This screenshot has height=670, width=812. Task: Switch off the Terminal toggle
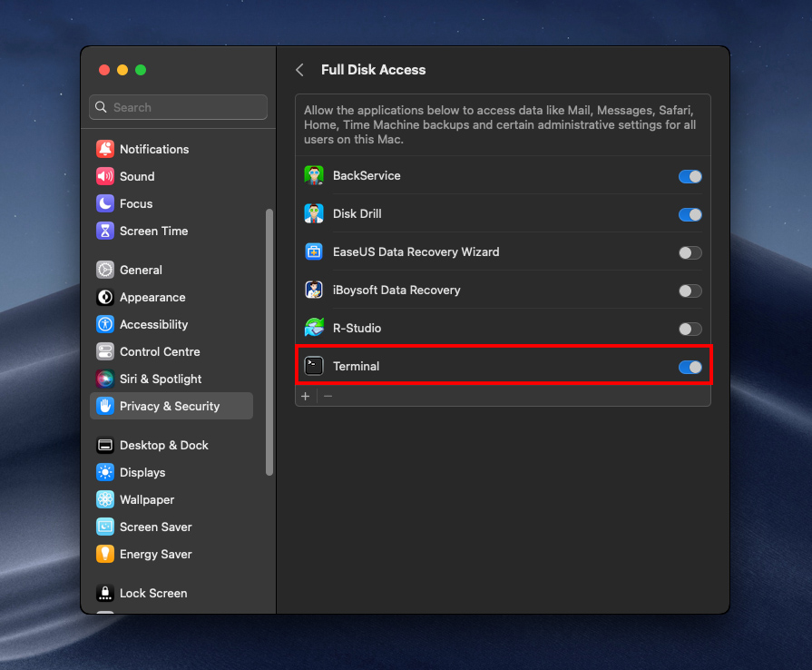coord(690,367)
